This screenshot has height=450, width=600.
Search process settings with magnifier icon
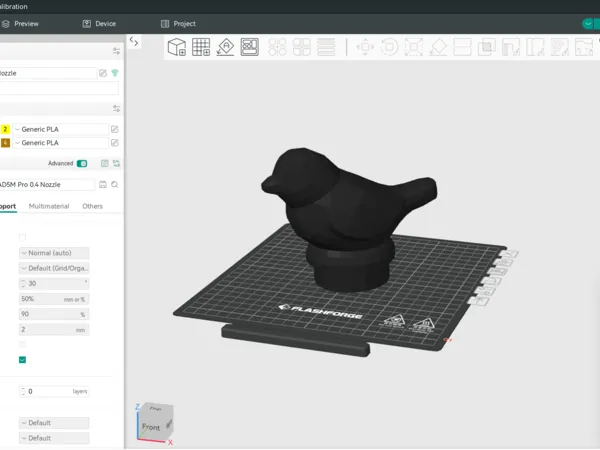(x=115, y=184)
